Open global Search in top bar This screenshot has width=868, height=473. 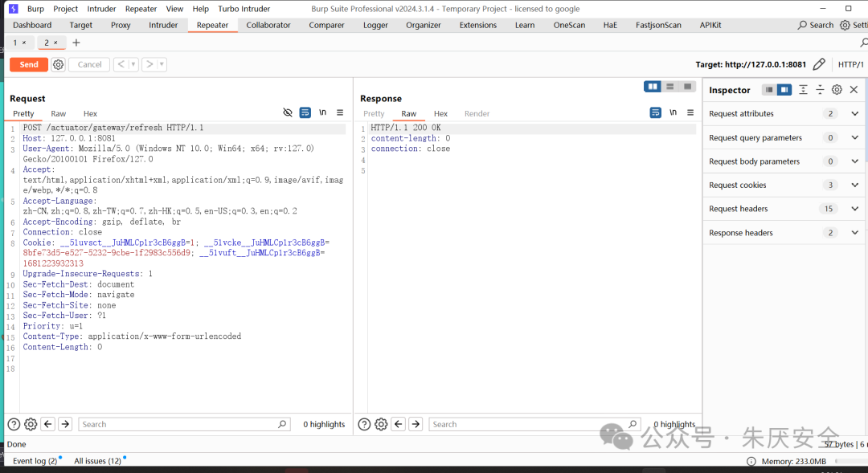[x=816, y=25]
